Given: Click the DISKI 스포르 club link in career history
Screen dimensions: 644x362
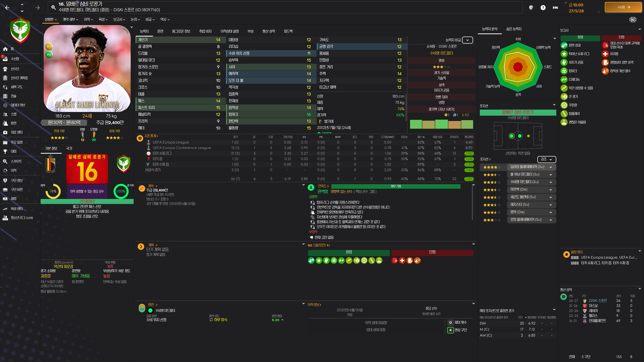Looking at the screenshot, I should tap(598, 300).
